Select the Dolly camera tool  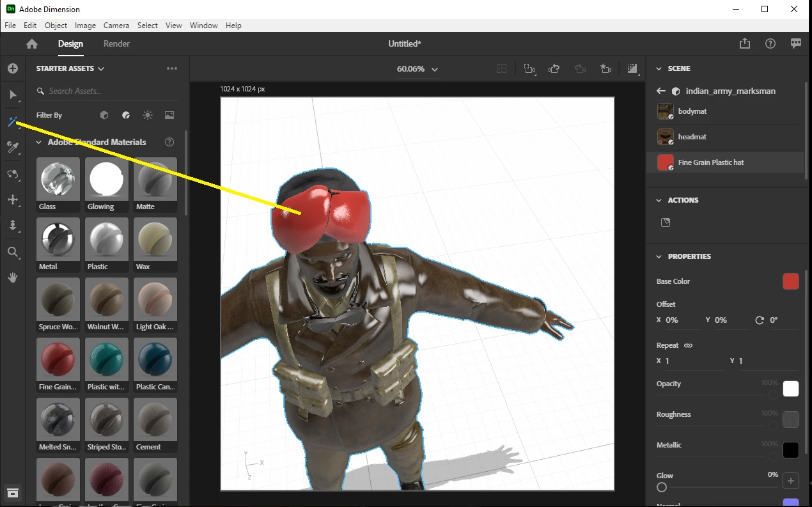13,226
